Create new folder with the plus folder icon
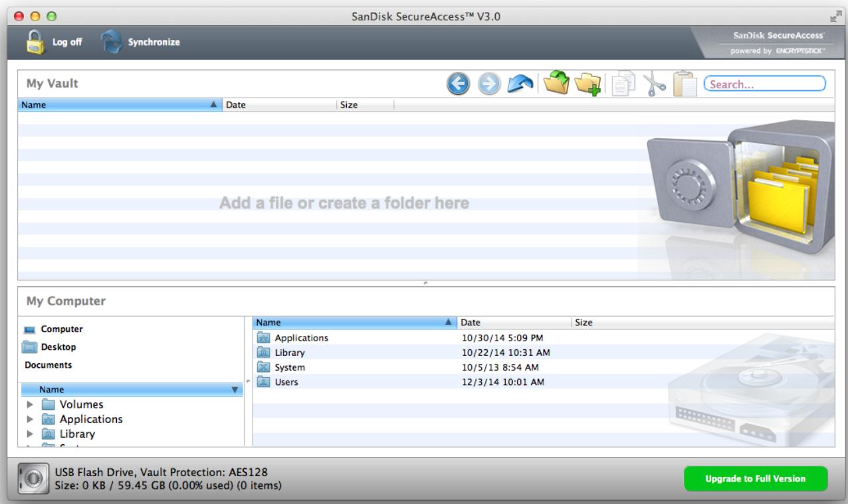848x504 pixels. [x=588, y=84]
